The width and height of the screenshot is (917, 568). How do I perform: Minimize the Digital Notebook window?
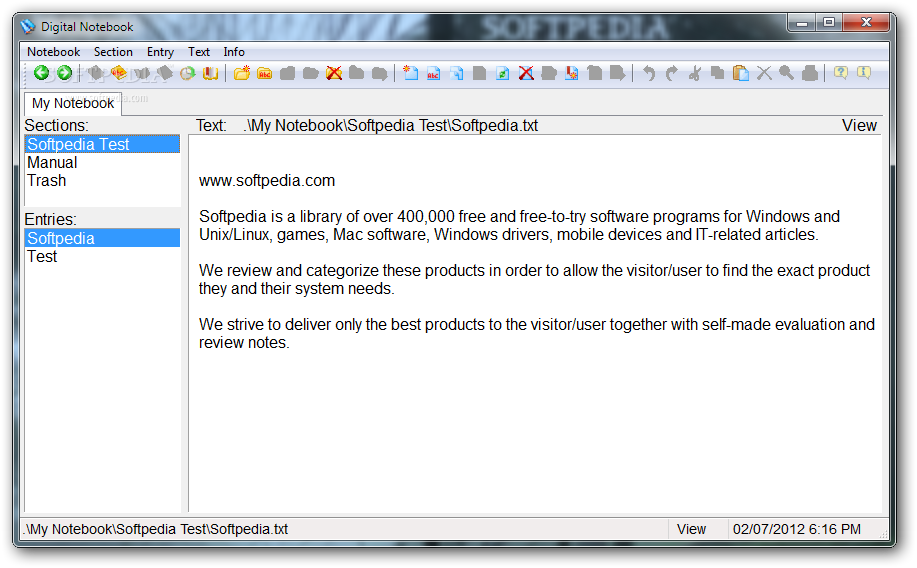802,22
